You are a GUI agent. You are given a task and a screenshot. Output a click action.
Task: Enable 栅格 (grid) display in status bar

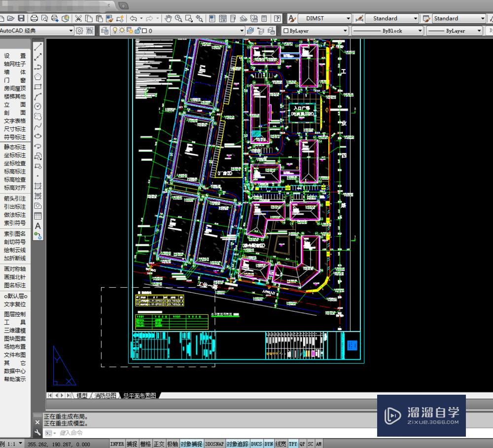tap(145, 444)
